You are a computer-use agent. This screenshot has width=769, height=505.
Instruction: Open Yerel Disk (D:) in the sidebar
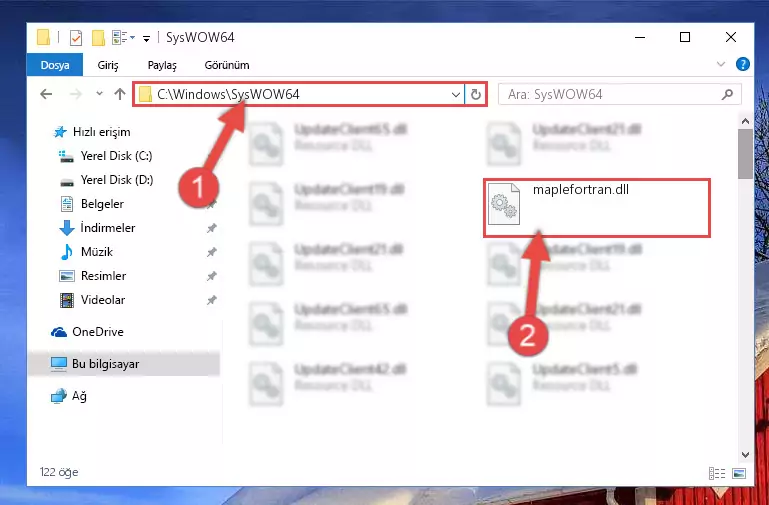(106, 180)
